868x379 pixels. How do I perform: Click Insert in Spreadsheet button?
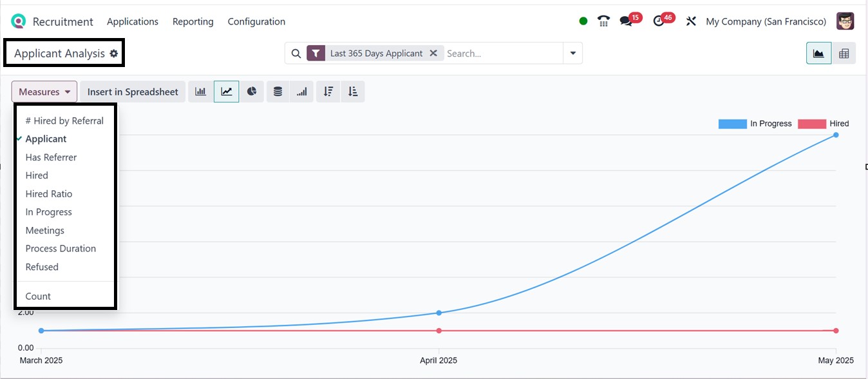click(x=133, y=92)
